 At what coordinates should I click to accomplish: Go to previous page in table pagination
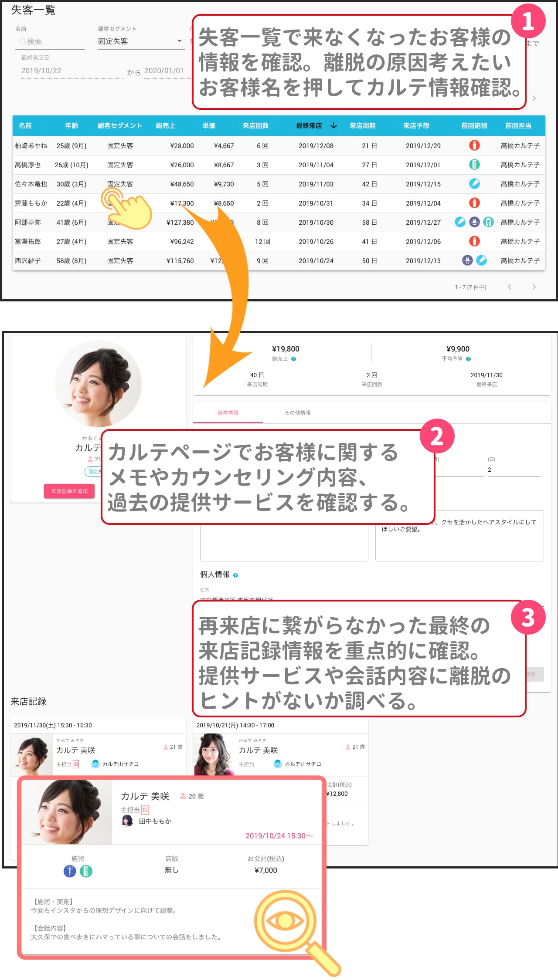(x=509, y=287)
